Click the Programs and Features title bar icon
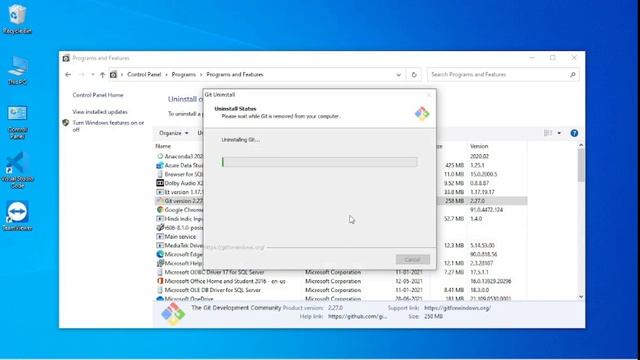Image resolution: width=640 pixels, height=360 pixels. [x=66, y=58]
